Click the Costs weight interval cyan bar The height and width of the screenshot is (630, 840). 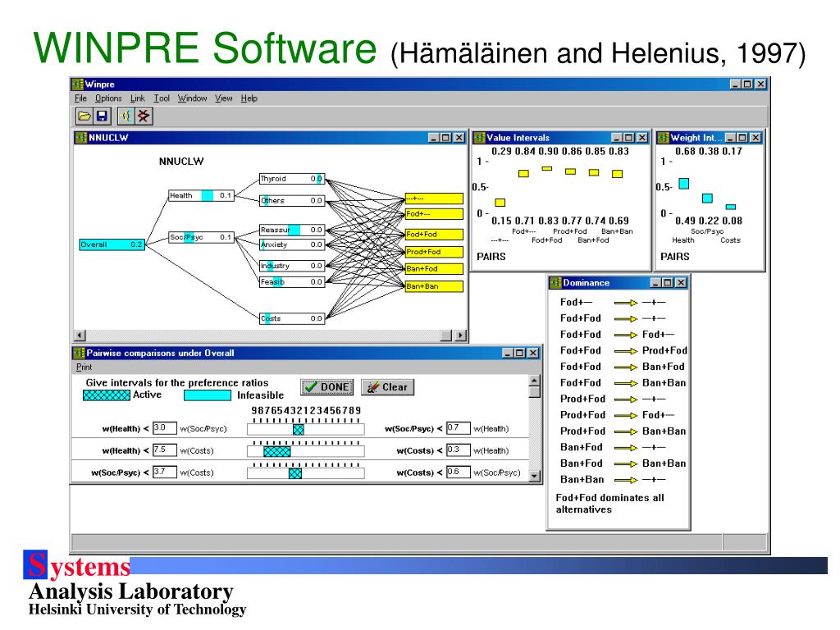(731, 207)
